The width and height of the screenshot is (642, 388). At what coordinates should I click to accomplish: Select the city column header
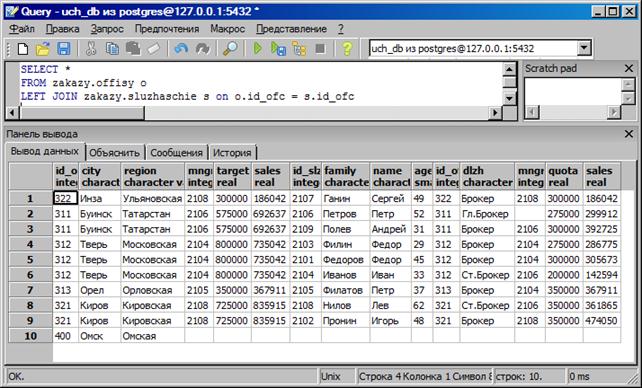[x=99, y=176]
